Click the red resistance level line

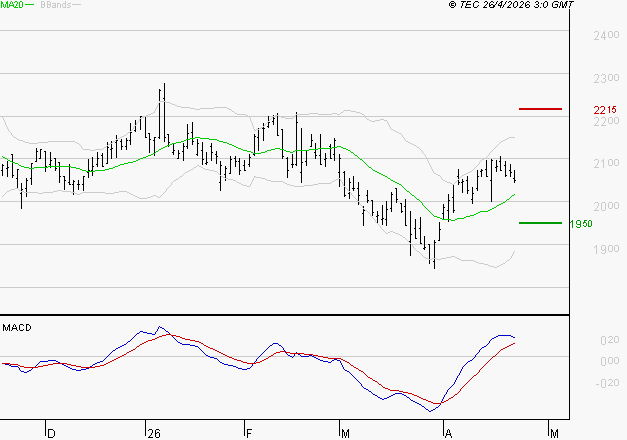click(x=540, y=109)
